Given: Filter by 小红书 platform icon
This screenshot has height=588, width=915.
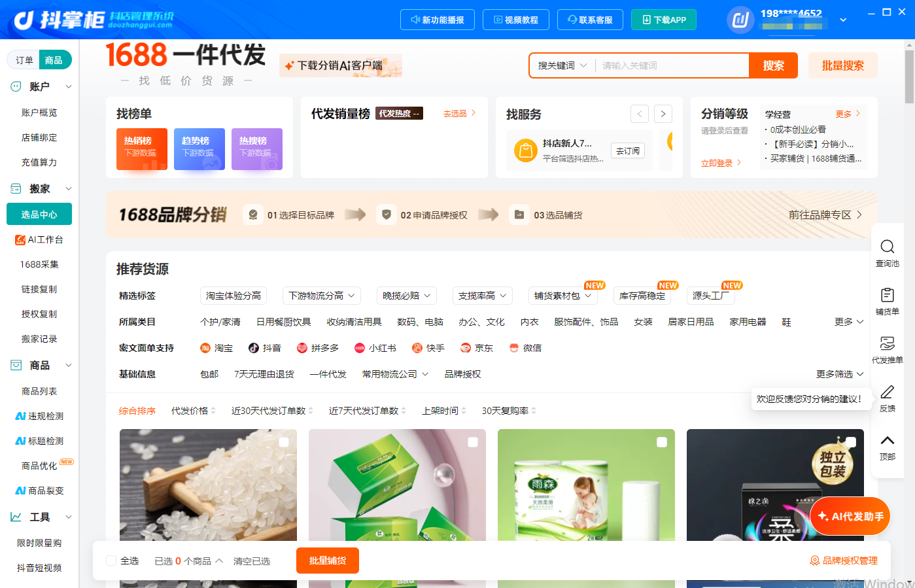Looking at the screenshot, I should 359,348.
